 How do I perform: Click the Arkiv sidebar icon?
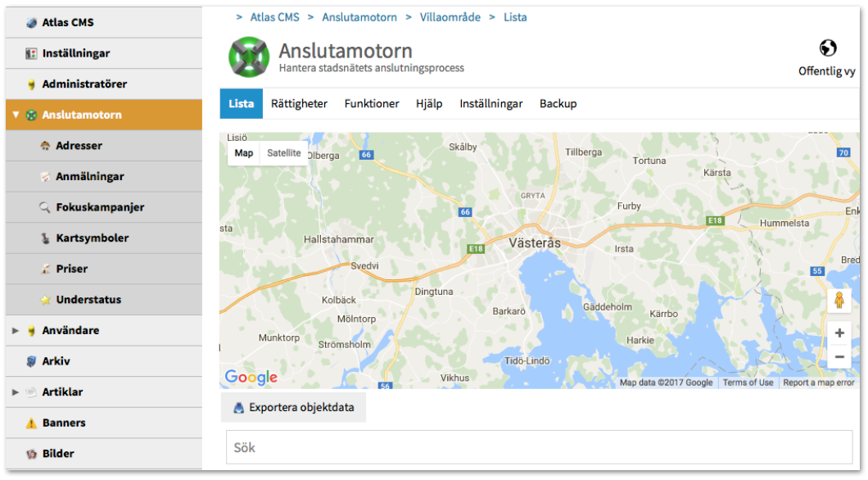(32, 361)
